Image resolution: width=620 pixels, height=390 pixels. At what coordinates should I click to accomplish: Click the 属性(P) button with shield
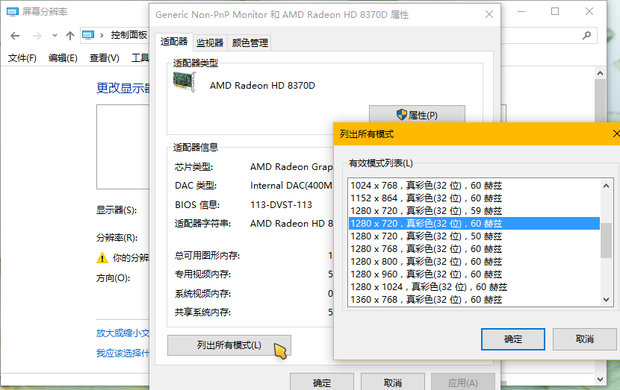pyautogui.click(x=417, y=115)
